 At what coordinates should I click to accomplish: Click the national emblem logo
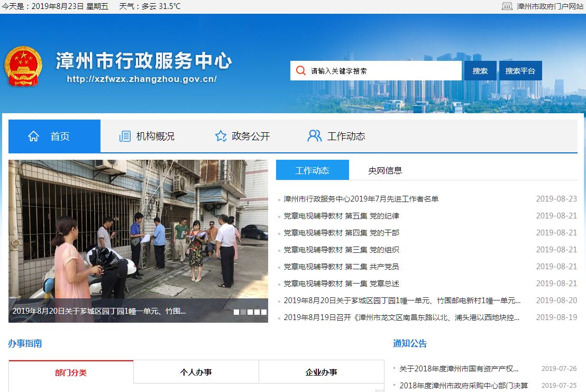pyautogui.click(x=23, y=66)
